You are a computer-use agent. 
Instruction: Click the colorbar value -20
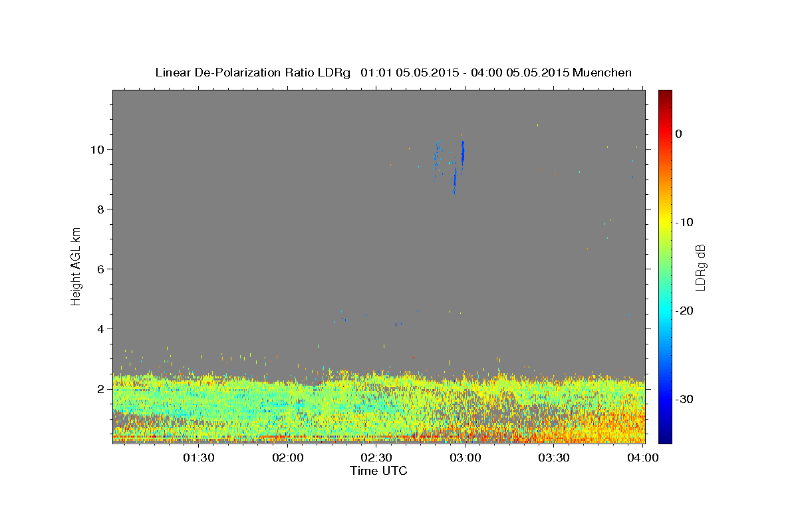tap(685, 311)
